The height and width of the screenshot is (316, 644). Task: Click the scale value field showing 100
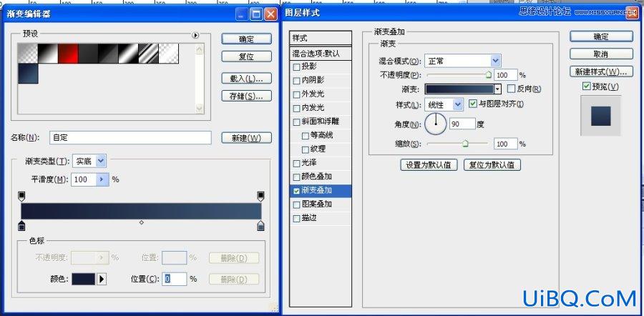tap(506, 144)
